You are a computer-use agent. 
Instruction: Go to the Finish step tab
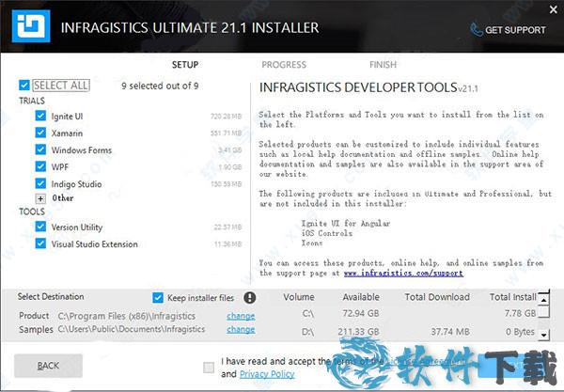[x=383, y=65]
